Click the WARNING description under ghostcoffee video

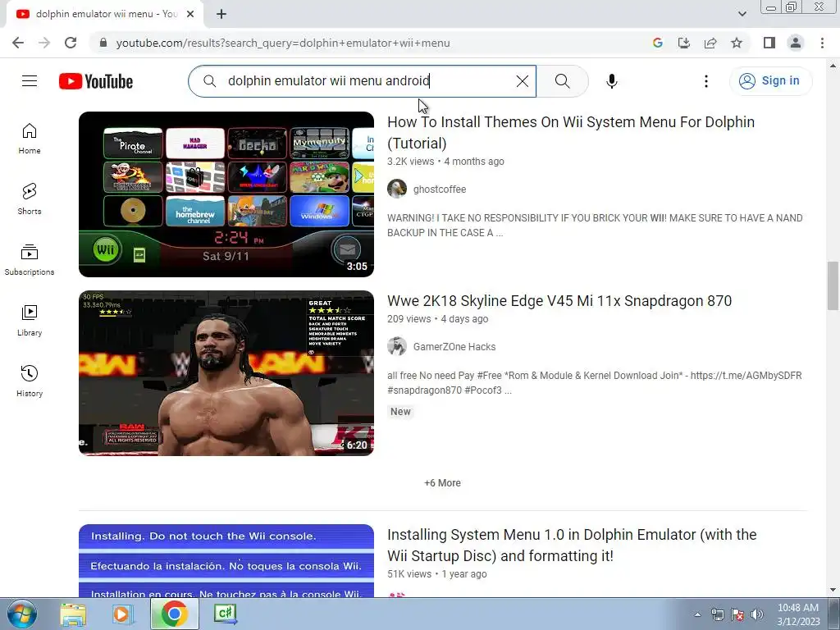point(595,225)
